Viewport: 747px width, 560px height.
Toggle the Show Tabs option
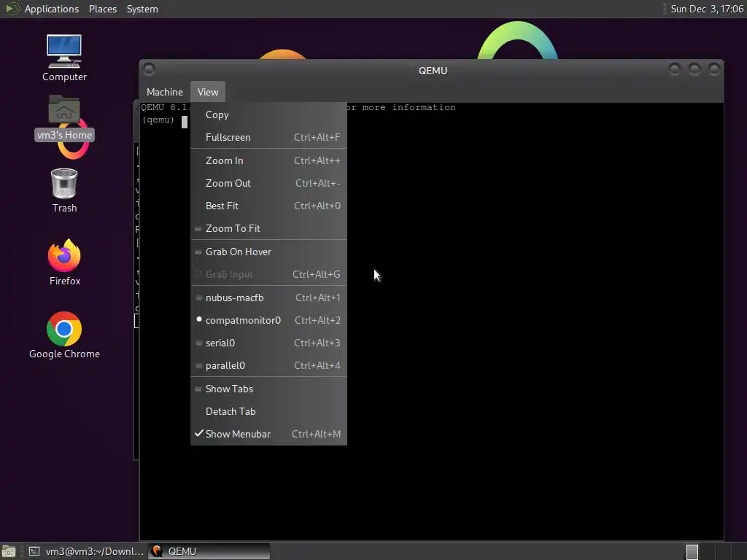point(268,389)
